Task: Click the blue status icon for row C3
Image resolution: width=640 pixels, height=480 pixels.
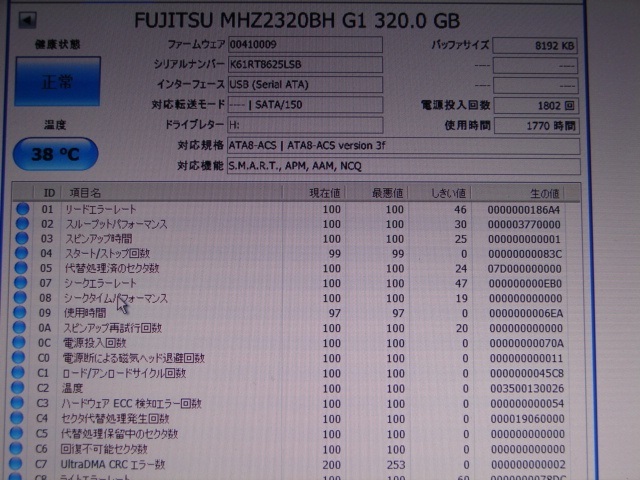Action: pyautogui.click(x=18, y=402)
